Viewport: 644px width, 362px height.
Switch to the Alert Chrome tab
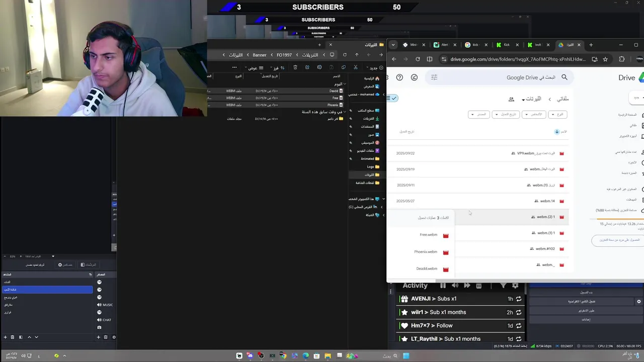[x=445, y=45]
